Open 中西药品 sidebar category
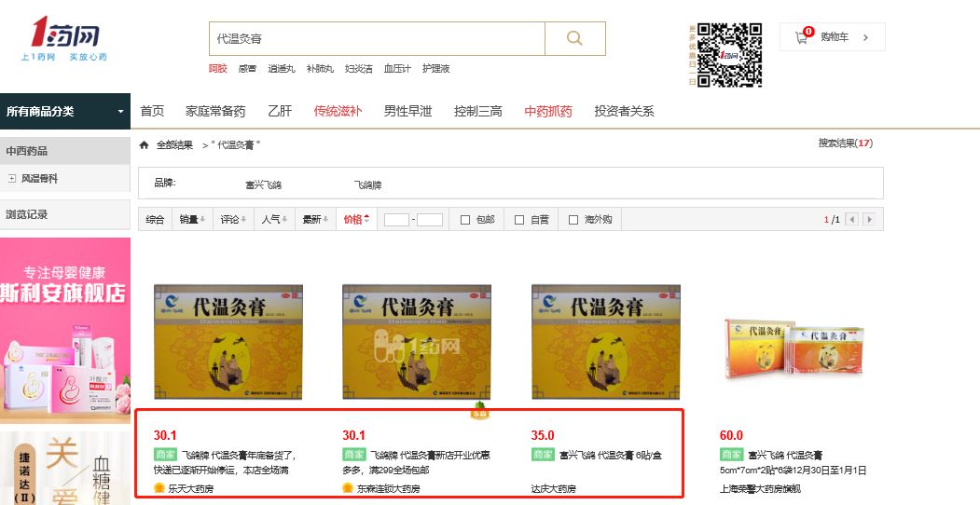The image size is (980, 505). point(65,151)
